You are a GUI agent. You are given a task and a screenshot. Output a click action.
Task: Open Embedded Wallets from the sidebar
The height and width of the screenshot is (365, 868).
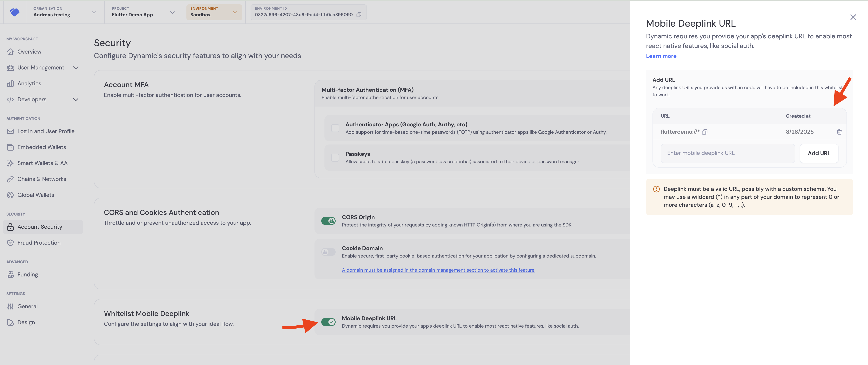click(41, 147)
